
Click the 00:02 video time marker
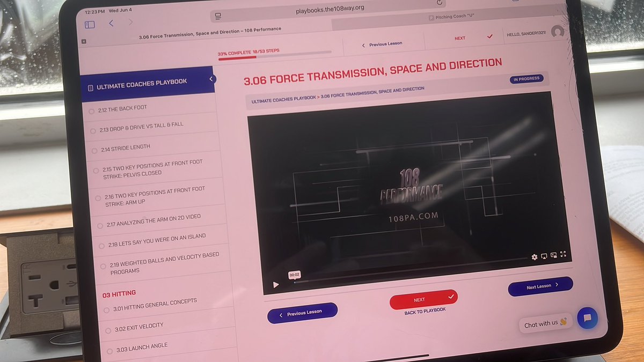pyautogui.click(x=294, y=275)
